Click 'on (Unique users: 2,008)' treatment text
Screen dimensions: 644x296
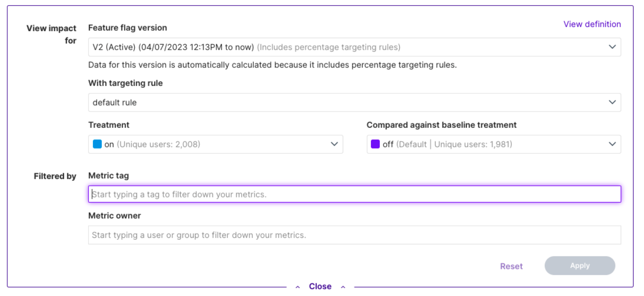152,144
